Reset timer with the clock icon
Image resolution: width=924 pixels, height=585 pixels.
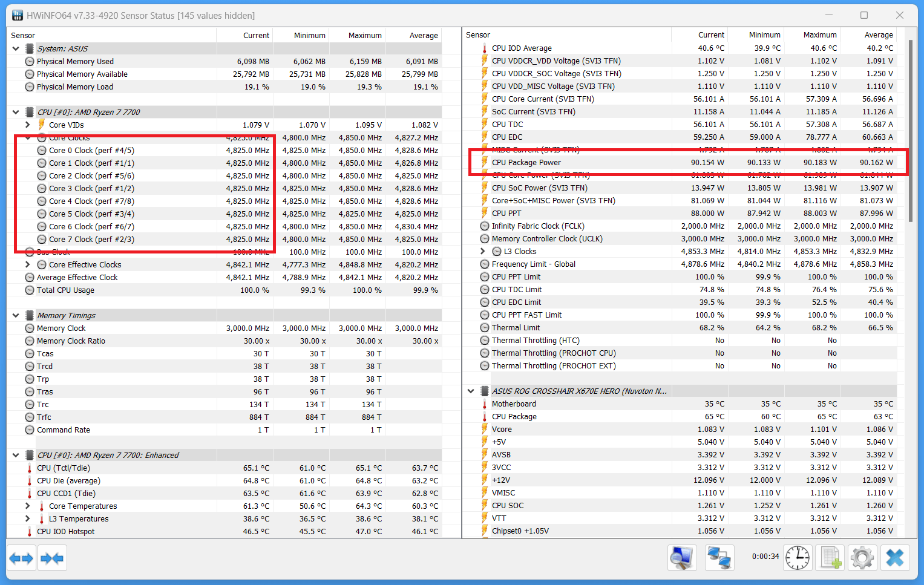tap(797, 558)
